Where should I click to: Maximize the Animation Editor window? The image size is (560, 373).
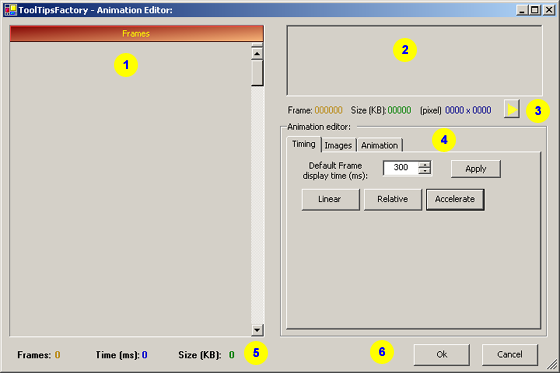[535, 10]
